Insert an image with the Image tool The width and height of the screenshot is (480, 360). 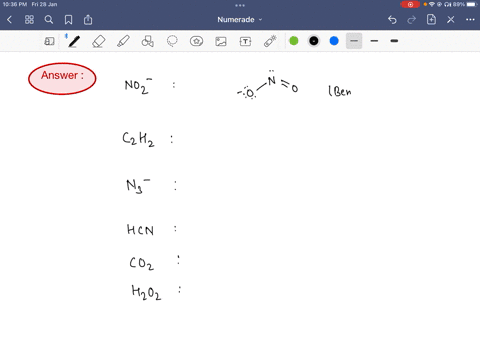pos(221,41)
